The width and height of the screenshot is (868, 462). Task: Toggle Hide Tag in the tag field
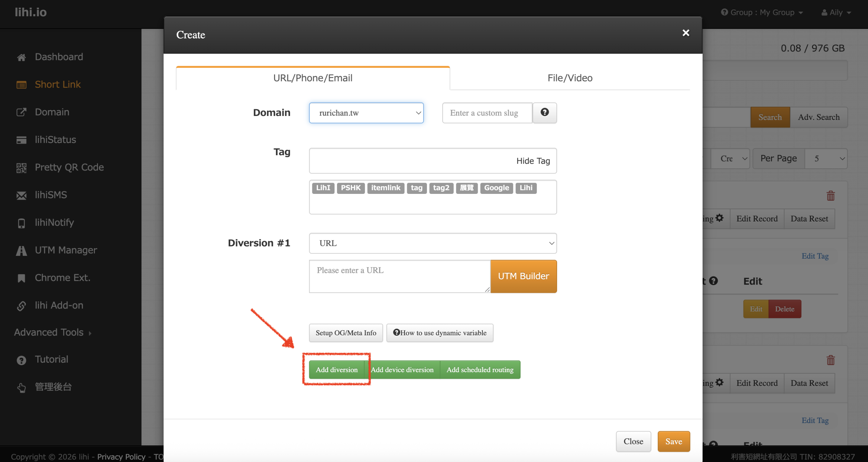tap(533, 161)
